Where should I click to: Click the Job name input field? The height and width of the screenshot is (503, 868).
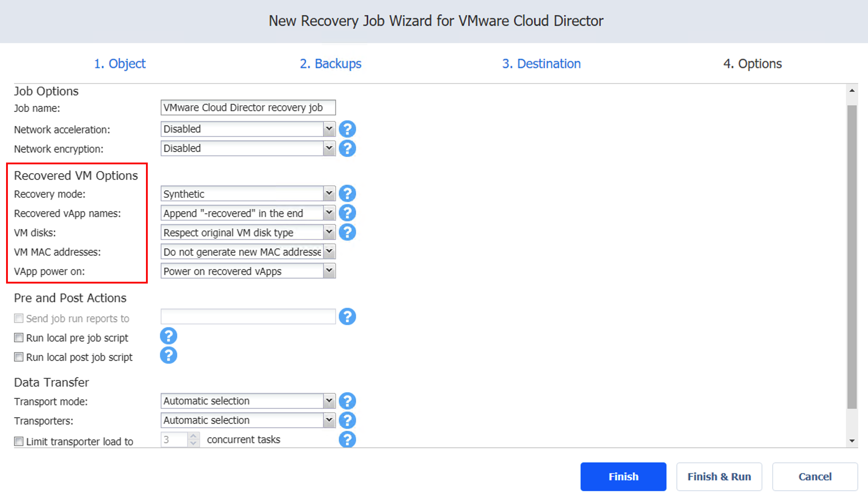pyautogui.click(x=248, y=107)
